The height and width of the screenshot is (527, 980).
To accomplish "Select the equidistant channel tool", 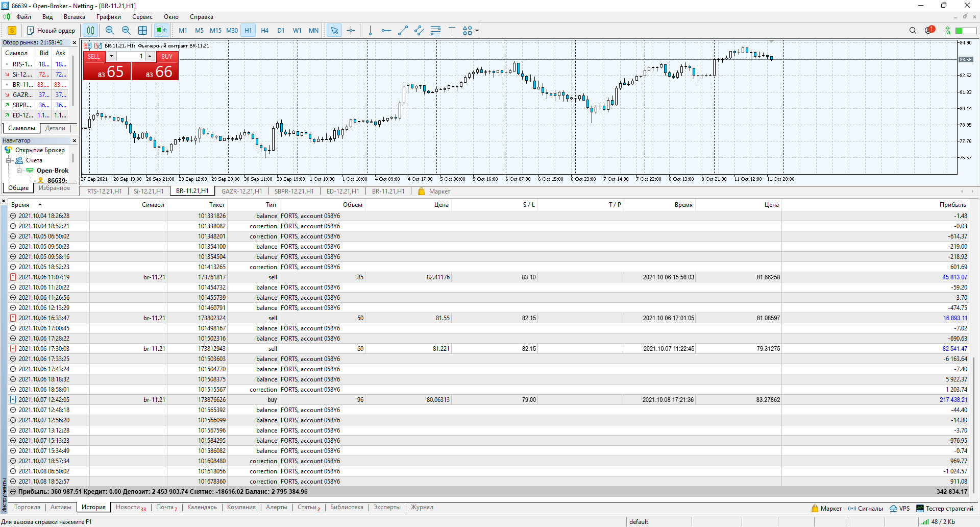I will coord(419,31).
